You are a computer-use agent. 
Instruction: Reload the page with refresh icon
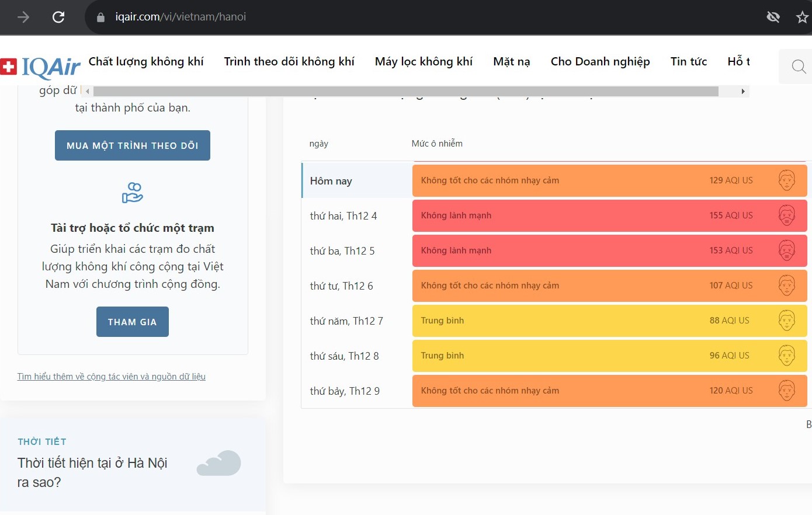pyautogui.click(x=58, y=17)
